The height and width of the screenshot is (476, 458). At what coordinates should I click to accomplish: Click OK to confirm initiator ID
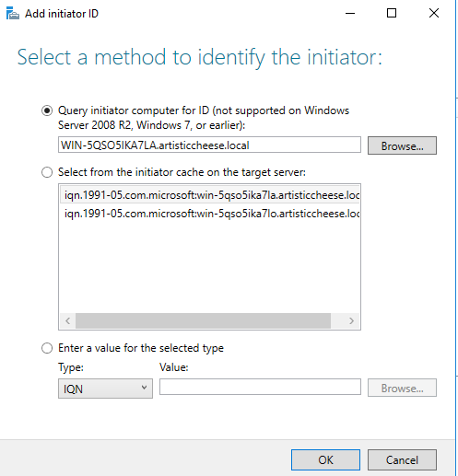(x=325, y=459)
